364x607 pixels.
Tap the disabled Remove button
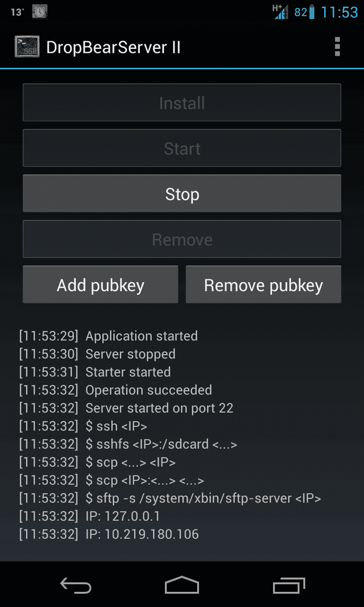click(x=182, y=239)
